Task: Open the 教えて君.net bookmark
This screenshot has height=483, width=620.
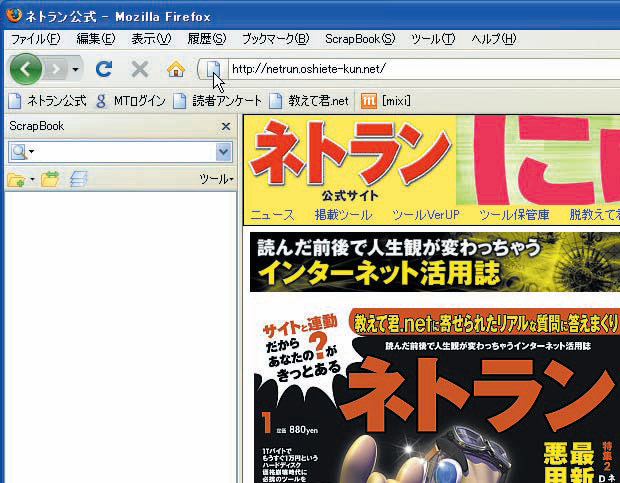Action: pos(309,101)
